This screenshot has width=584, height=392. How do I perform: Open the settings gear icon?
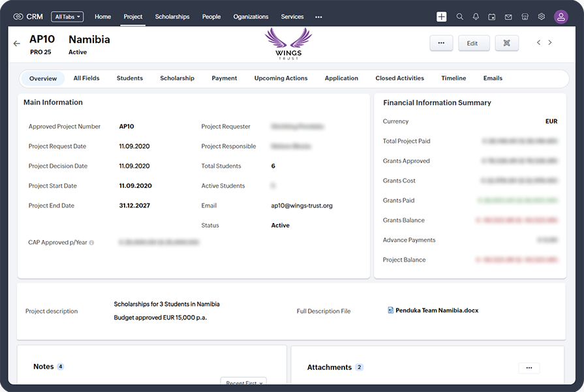[x=541, y=16]
